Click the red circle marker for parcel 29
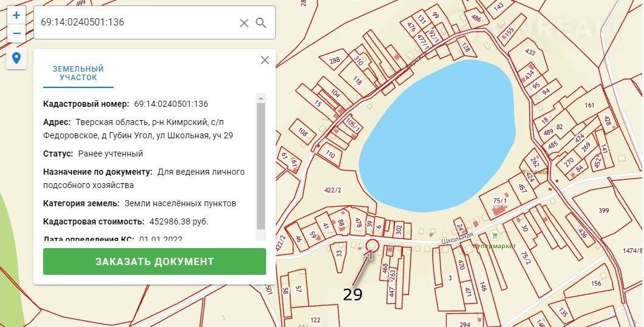This screenshot has width=644, height=327. [x=372, y=246]
